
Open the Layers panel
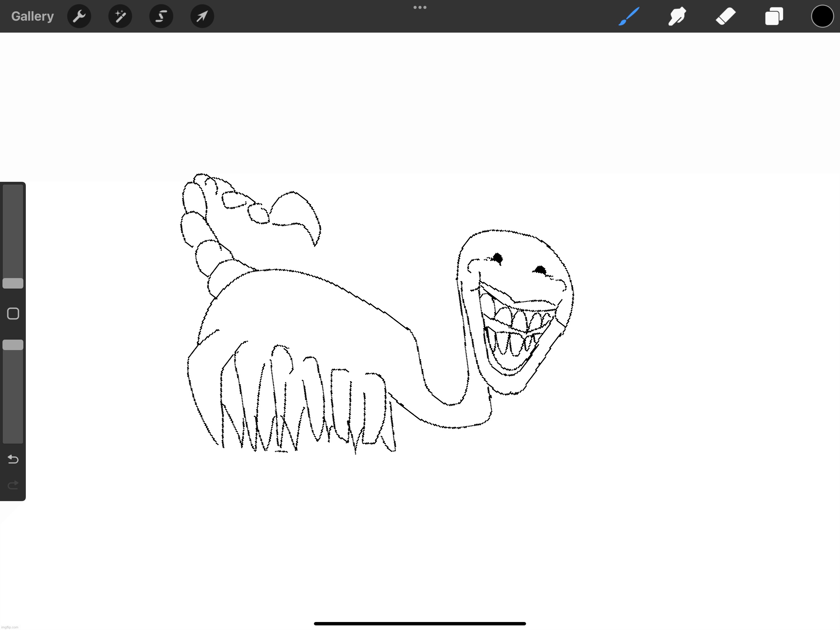click(x=774, y=16)
